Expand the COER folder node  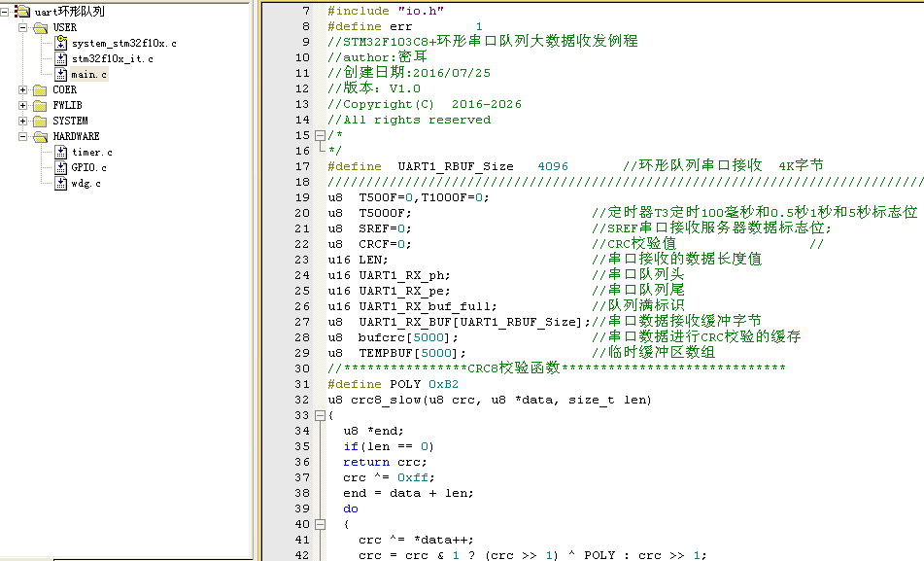(x=21, y=90)
